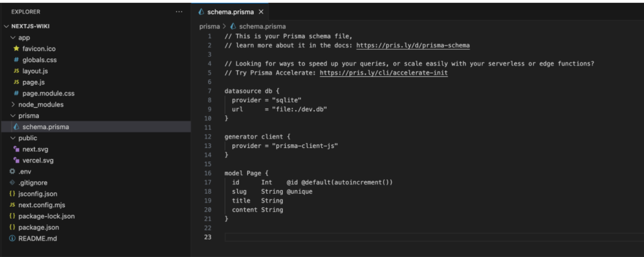This screenshot has height=257, width=644.
Task: Click the prisma breadcrumb segment
Action: (x=209, y=27)
